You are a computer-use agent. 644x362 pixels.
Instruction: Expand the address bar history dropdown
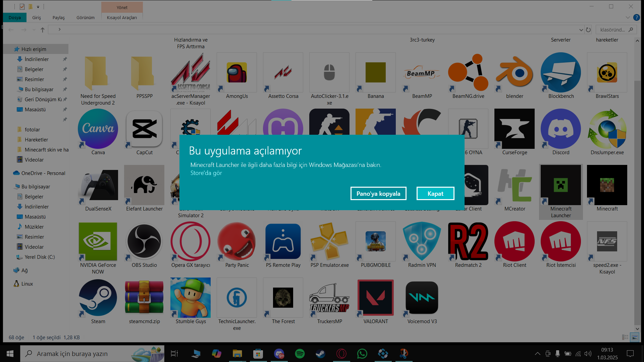(x=581, y=30)
